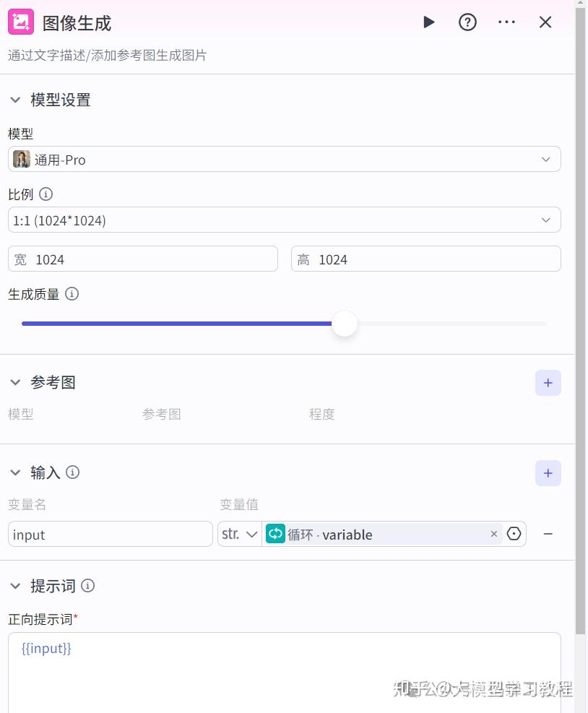Viewport: 588px width, 713px height.
Task: View the 生成质量 info tooltip
Action: (72, 293)
